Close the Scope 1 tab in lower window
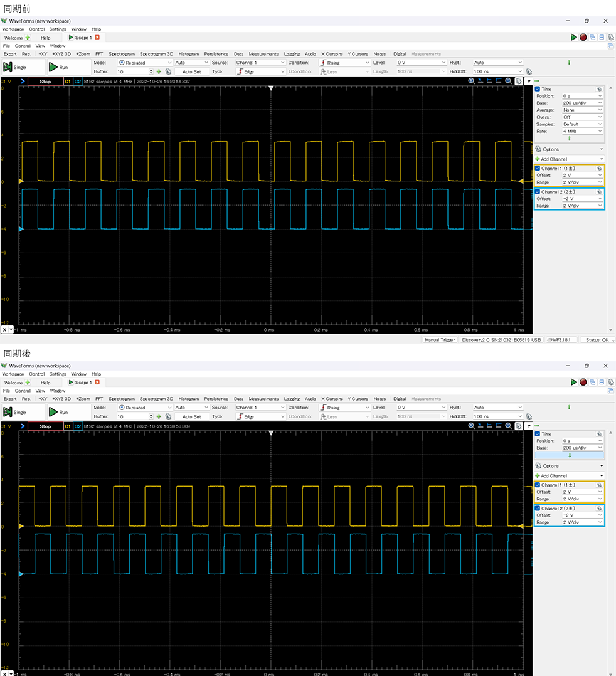The image size is (616, 676). [x=97, y=383]
